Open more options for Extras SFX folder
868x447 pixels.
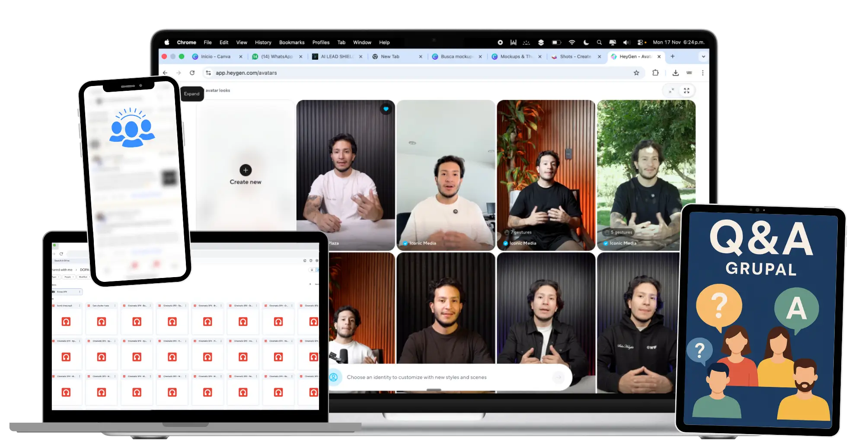tap(80, 292)
